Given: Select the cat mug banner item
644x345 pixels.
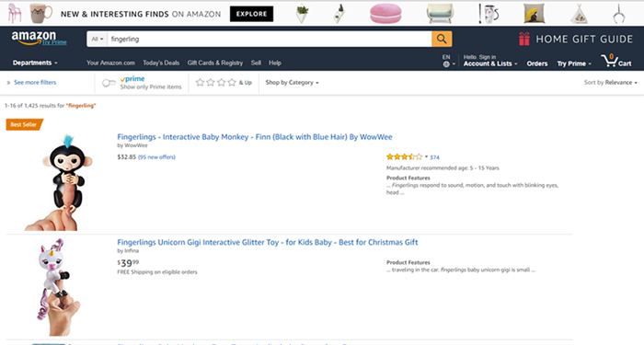Looking at the screenshot, I should (x=40, y=13).
